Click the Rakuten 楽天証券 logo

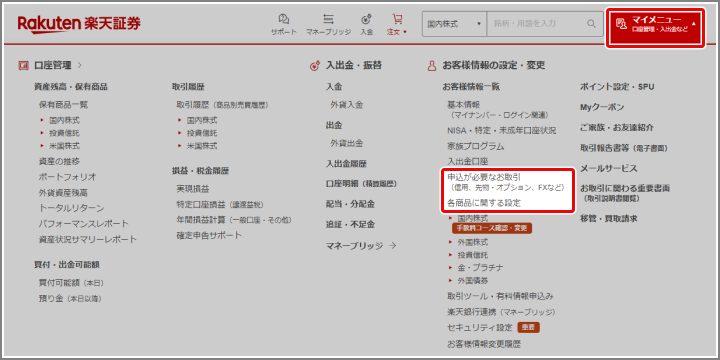tap(79, 23)
